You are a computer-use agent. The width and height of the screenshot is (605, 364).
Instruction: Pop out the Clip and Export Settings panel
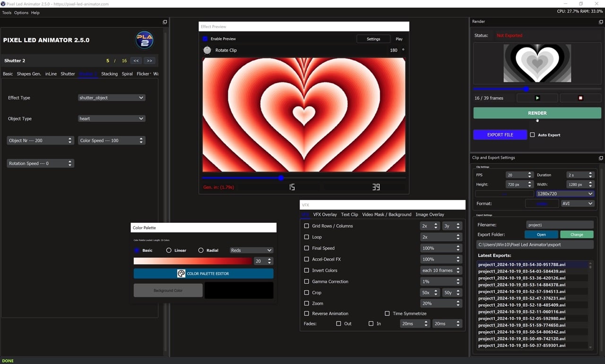click(600, 158)
